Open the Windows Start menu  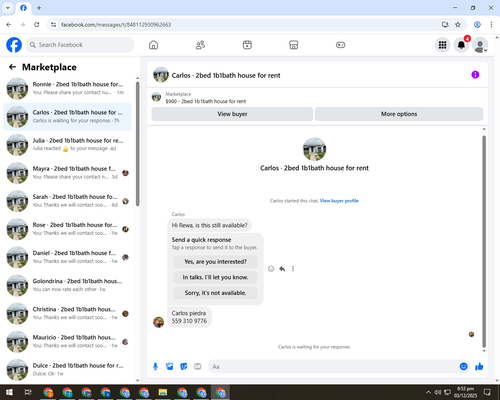click(x=9, y=392)
